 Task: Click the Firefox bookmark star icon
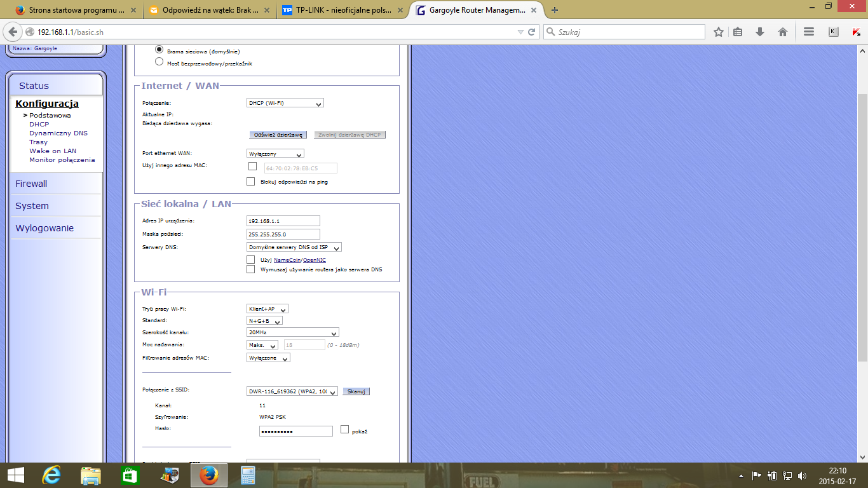(719, 32)
